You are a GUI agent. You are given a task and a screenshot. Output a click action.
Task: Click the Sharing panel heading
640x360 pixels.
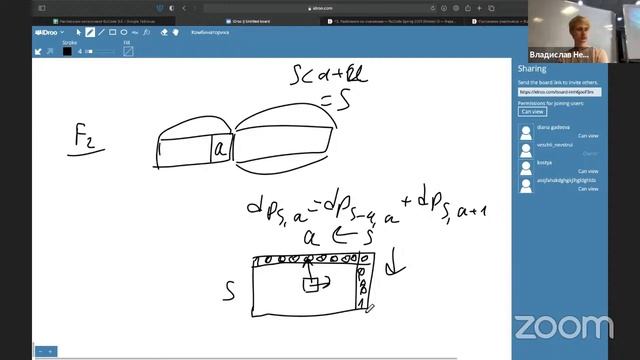(x=532, y=69)
